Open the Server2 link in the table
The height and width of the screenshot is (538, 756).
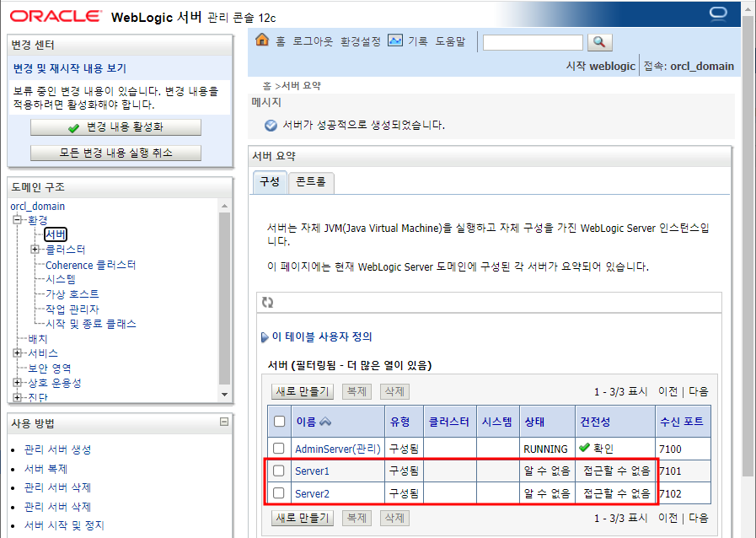[x=312, y=493]
